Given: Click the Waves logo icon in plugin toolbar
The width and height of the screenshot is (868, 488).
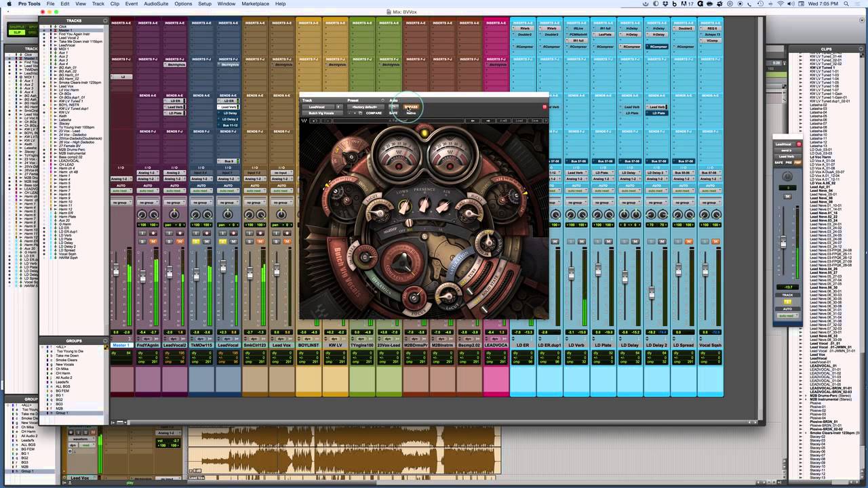Looking at the screenshot, I should [304, 121].
